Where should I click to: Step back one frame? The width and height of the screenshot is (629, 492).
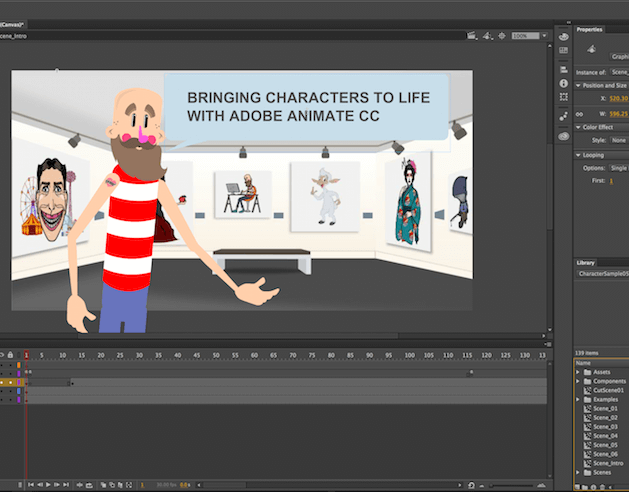[40, 485]
